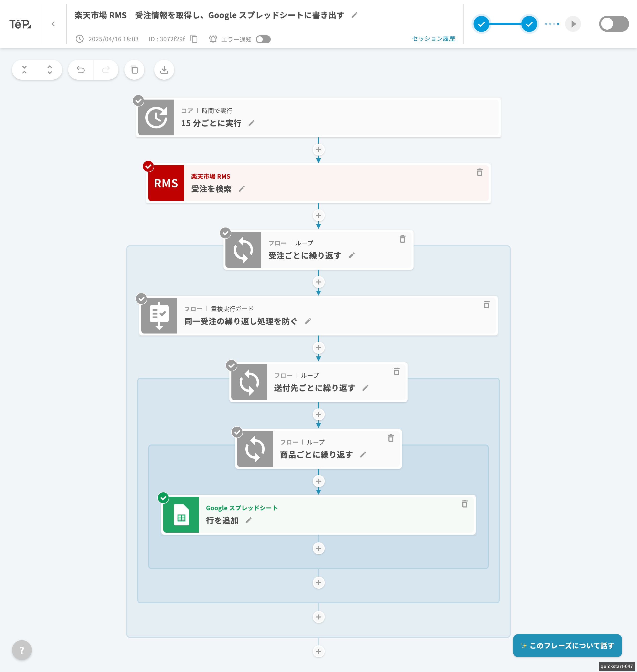Toggle the main flow activation switch
The height and width of the screenshot is (672, 637).
point(614,24)
